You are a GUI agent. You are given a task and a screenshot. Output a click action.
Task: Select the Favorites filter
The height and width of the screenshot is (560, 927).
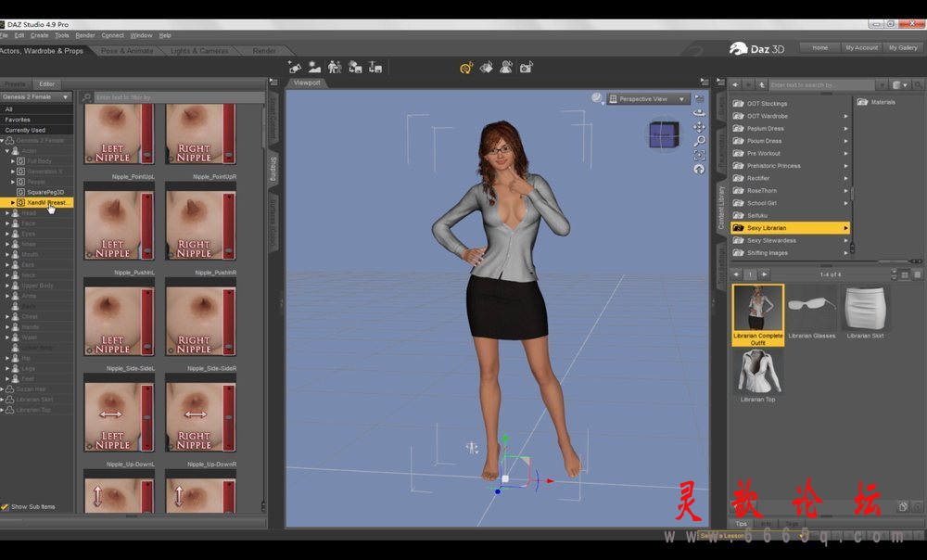(37, 120)
